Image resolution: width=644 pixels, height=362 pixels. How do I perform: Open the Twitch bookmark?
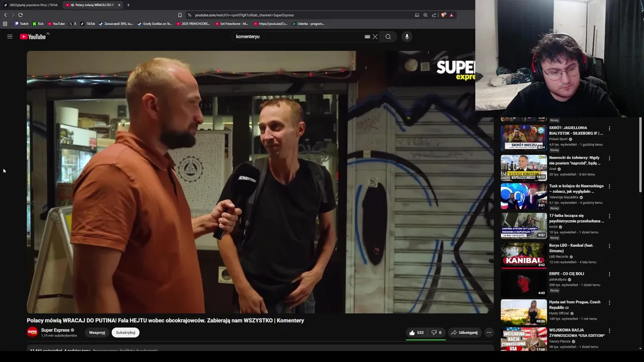click(x=22, y=24)
